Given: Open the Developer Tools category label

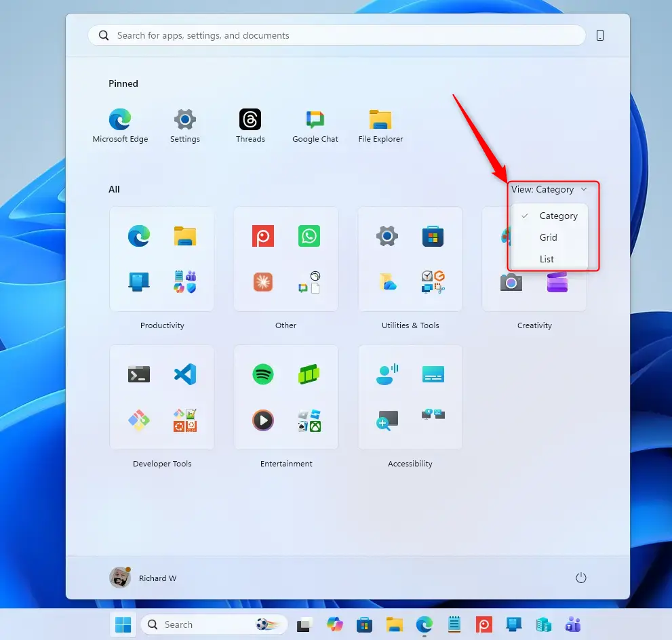Looking at the screenshot, I should click(162, 464).
